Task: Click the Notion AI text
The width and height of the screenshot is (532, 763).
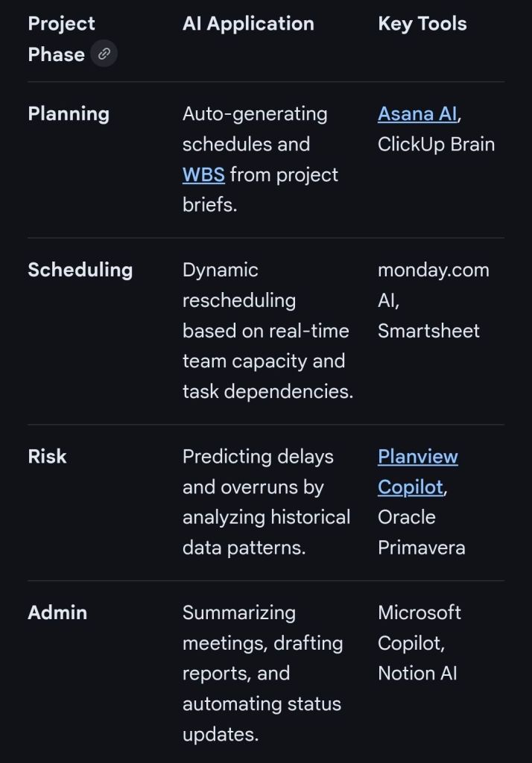Action: coord(417,674)
